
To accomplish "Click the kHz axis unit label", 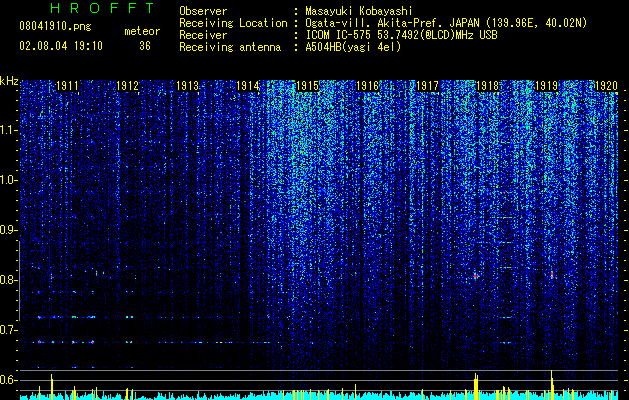I will pos(9,81).
